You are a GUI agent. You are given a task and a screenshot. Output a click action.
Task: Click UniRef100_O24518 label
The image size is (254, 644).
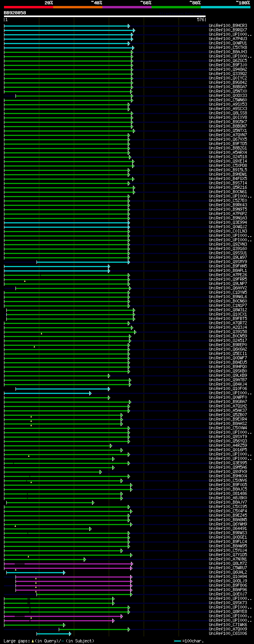pos(228,157)
